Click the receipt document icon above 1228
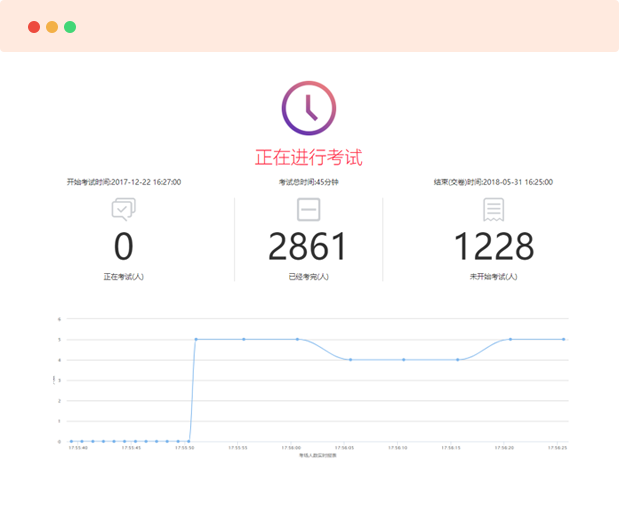 pos(493,209)
